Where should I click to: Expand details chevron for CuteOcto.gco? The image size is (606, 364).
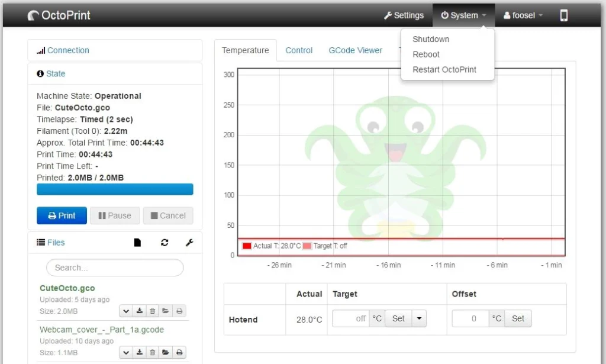tap(125, 311)
